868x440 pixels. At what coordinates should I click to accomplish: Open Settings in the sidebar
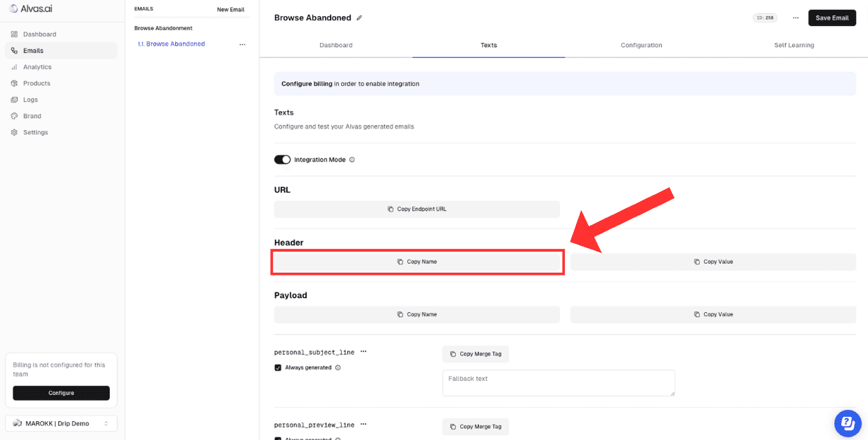61,132
